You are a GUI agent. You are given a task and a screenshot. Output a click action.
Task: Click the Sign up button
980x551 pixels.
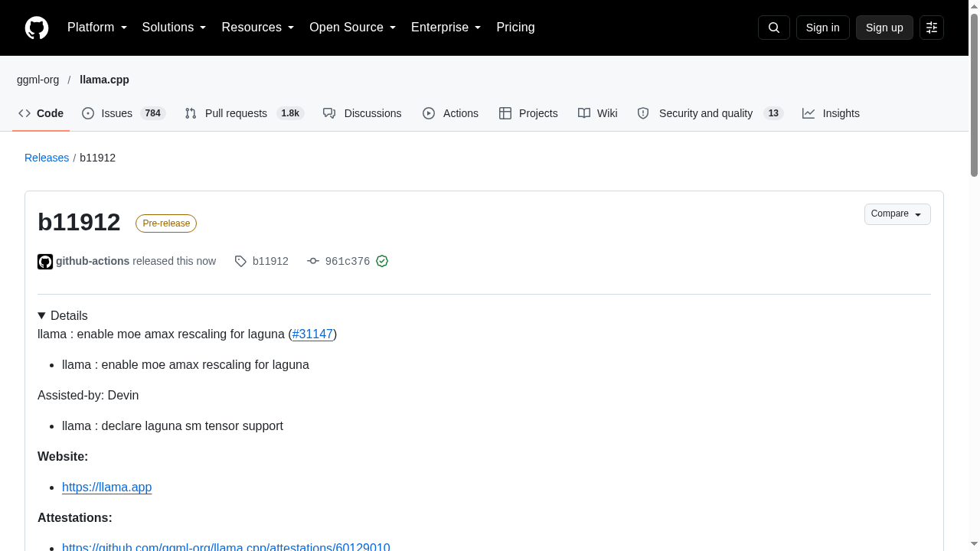coord(884,28)
